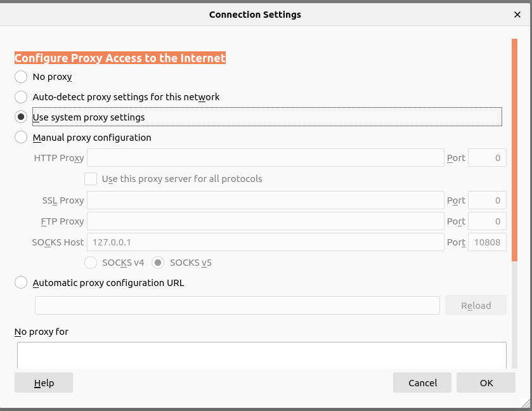This screenshot has width=532, height=411.
Task: Click the HTTP Proxy port field
Action: pyautogui.click(x=486, y=158)
